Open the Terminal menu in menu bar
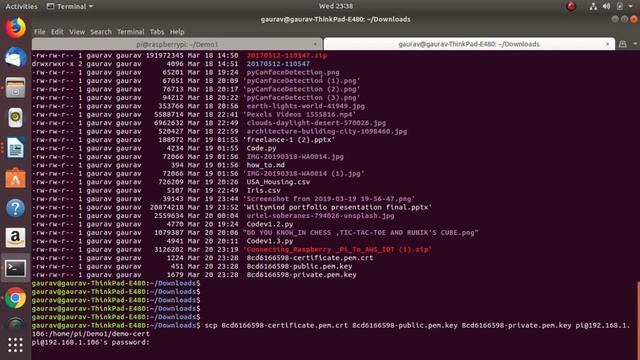The image size is (640, 360). (x=131, y=31)
